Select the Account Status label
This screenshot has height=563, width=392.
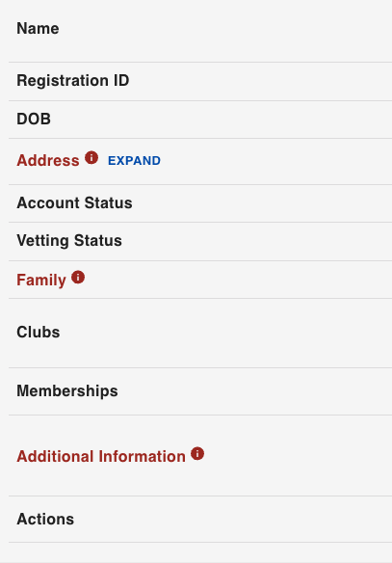pos(74,202)
